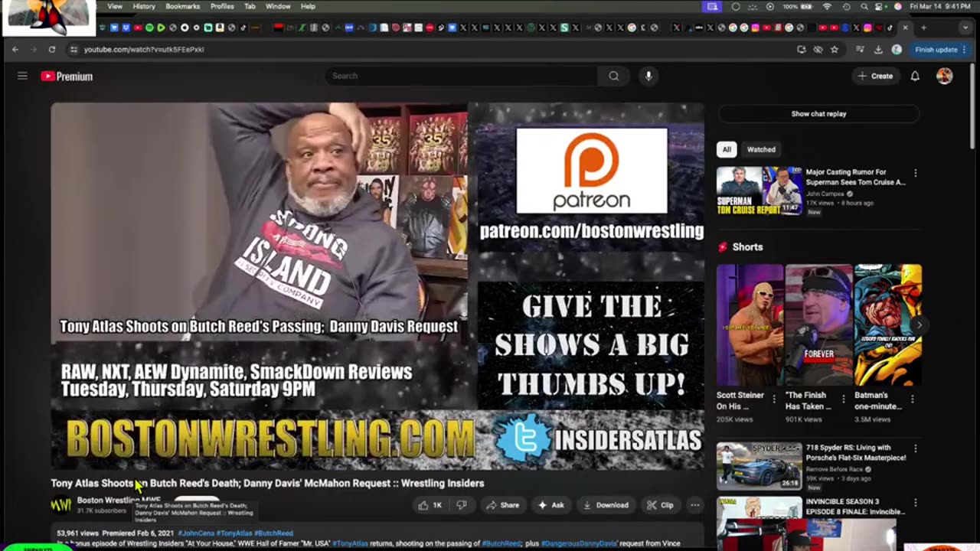Screen dimensions: 980x551
Task: Bookmark this page with star
Action: [835, 49]
